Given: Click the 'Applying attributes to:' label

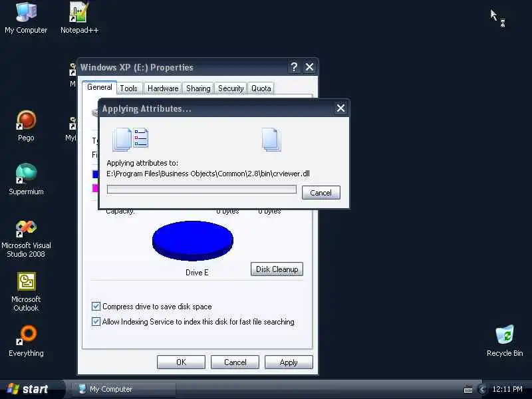Looking at the screenshot, I should pyautogui.click(x=142, y=163).
